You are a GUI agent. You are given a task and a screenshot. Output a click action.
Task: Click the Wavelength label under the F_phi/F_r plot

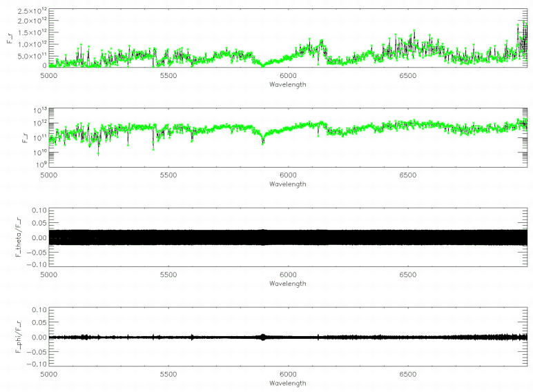click(288, 384)
